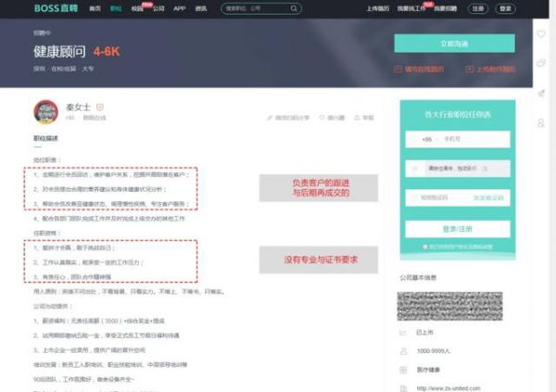This screenshot has width=556, height=392.
Task: Click the WeChat scan-to-share link
Action: pyautogui.click(x=288, y=118)
